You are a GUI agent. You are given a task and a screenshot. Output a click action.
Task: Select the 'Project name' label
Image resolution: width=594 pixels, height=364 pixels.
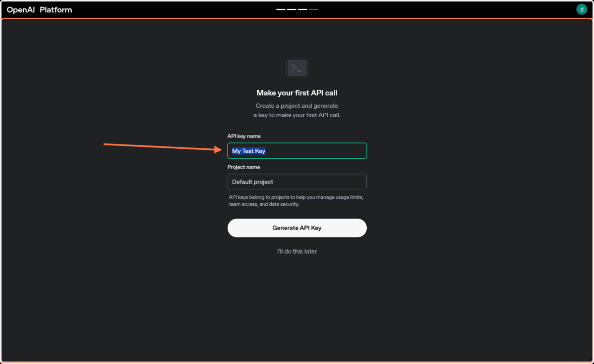(244, 167)
